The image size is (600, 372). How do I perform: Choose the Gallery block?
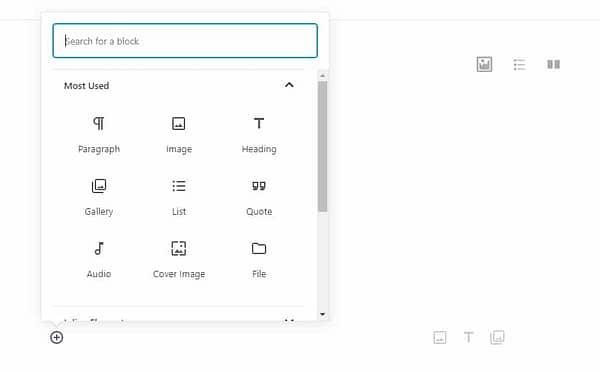pos(99,197)
